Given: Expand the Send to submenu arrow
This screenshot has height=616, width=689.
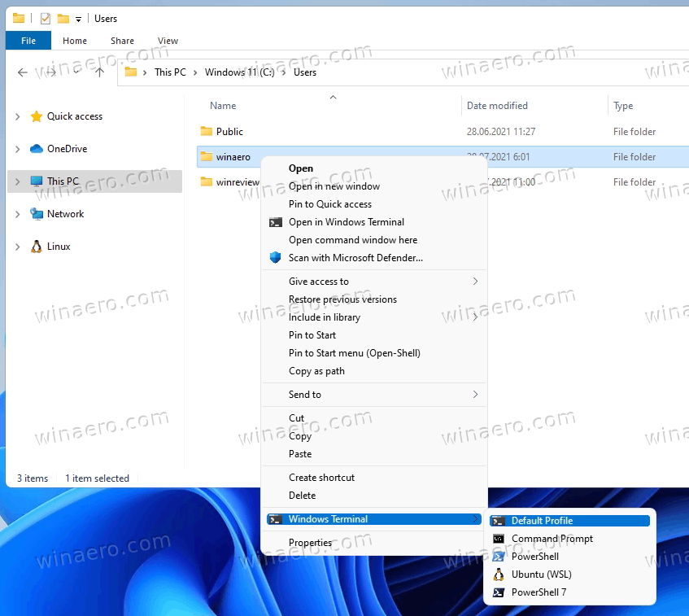Looking at the screenshot, I should pos(475,395).
